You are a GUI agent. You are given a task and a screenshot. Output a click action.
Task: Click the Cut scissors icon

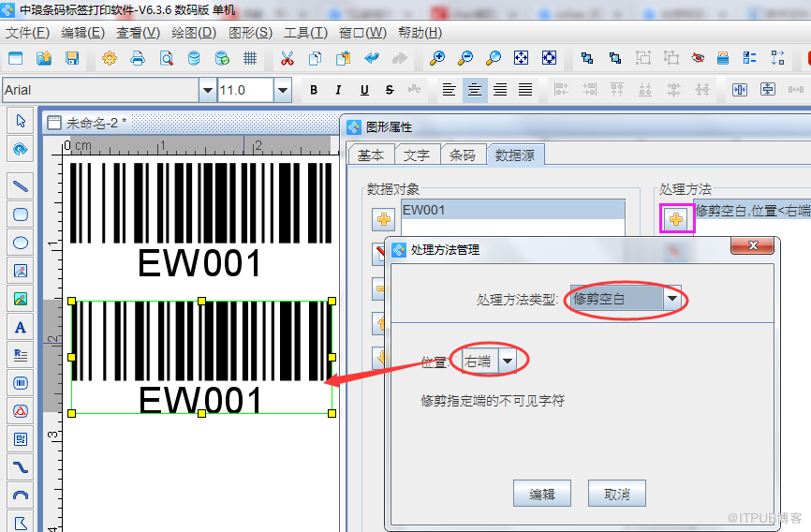point(288,58)
